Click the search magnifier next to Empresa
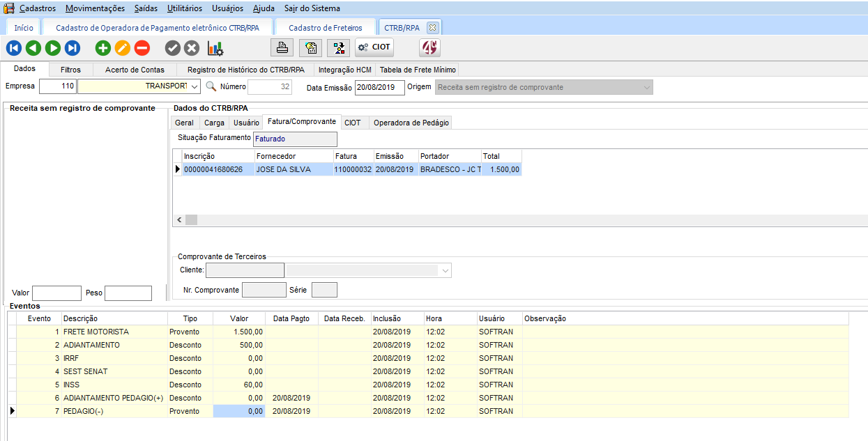The height and width of the screenshot is (441, 868). [x=211, y=87]
